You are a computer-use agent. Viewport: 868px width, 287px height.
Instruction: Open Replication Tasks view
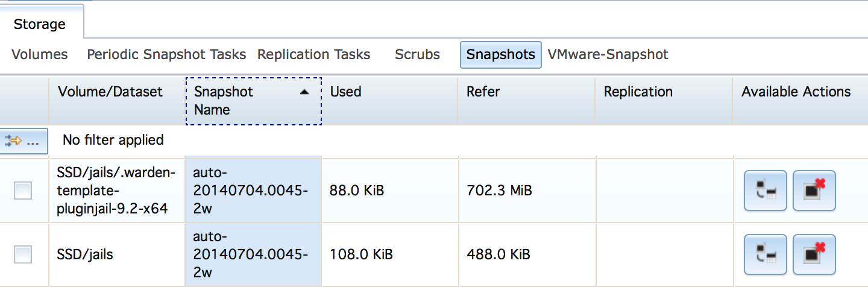(x=313, y=54)
